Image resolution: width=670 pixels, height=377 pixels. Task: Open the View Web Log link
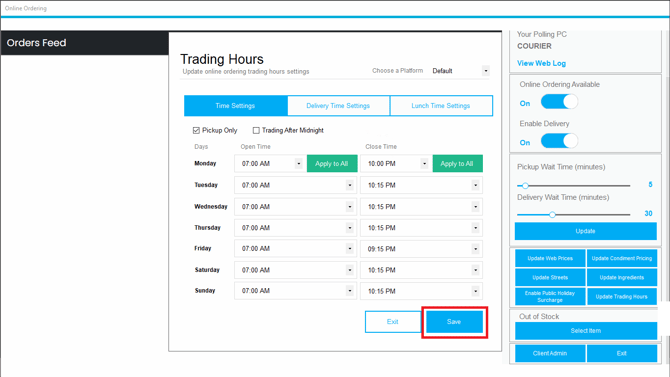[x=541, y=63]
